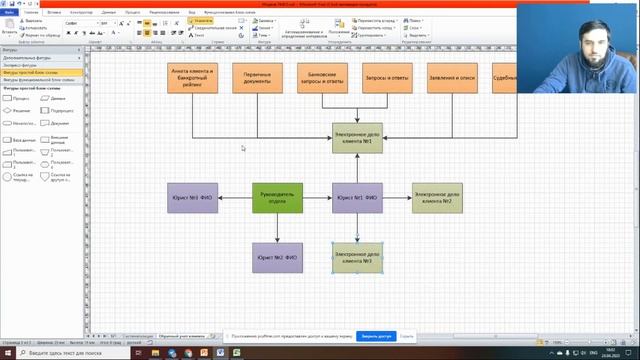Click the Закрыть доступ button

coord(376,336)
